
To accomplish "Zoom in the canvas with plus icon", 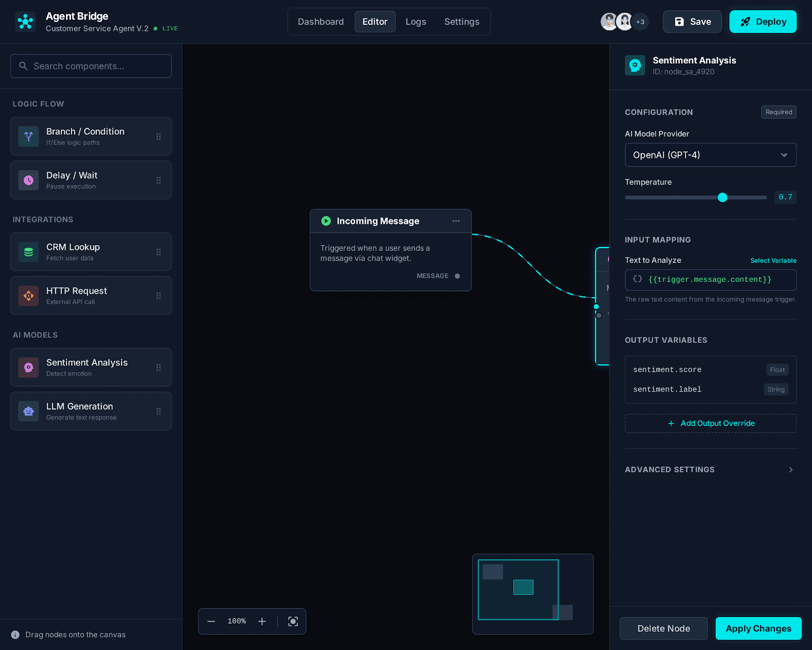I will pyautogui.click(x=262, y=622).
